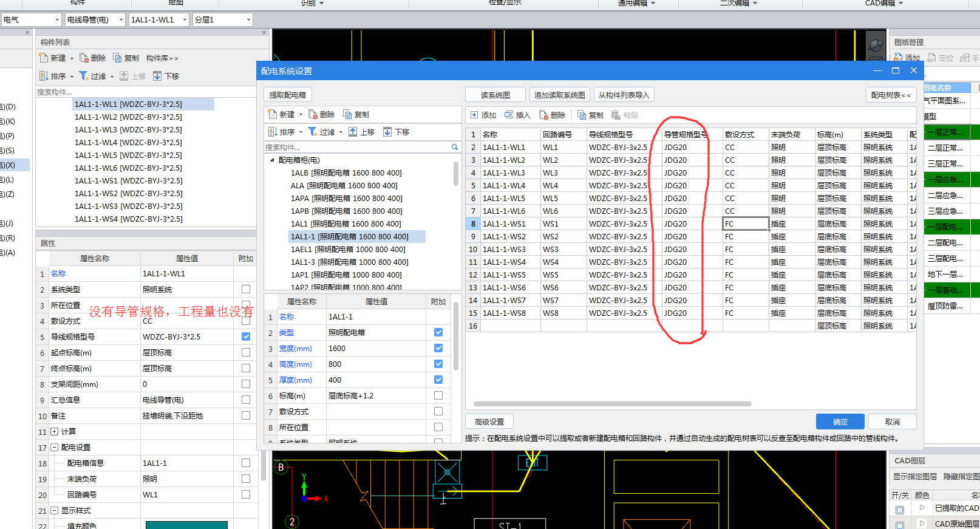The width and height of the screenshot is (980, 529).
Task: Click 填充颜色 teal color swatch
Action: [x=186, y=525]
